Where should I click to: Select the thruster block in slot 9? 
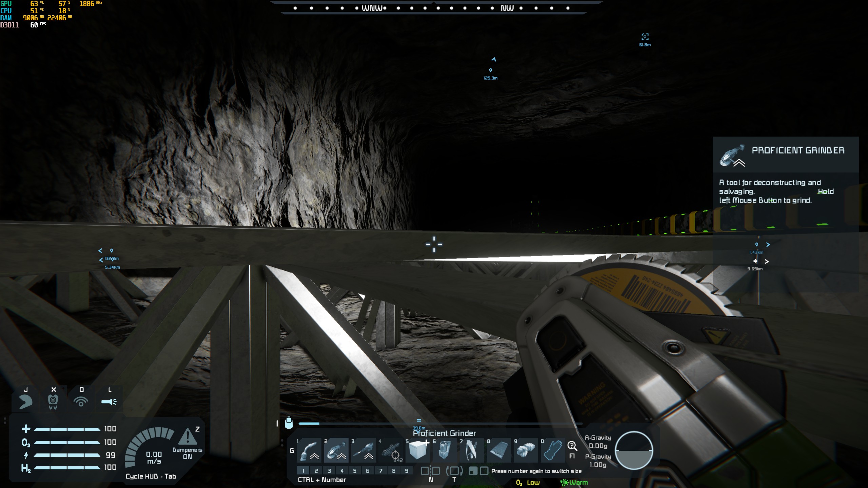pyautogui.click(x=526, y=451)
